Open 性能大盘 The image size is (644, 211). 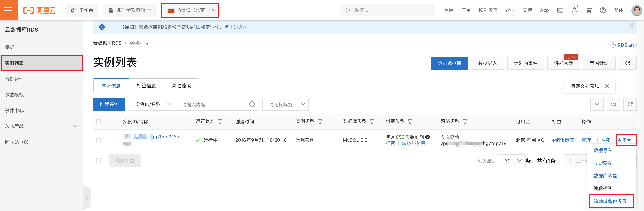click(563, 63)
